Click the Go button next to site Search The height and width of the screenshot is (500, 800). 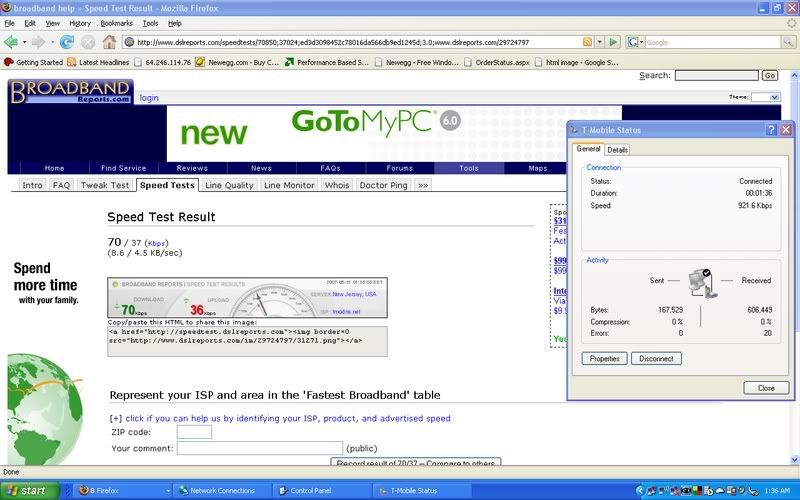[770, 76]
